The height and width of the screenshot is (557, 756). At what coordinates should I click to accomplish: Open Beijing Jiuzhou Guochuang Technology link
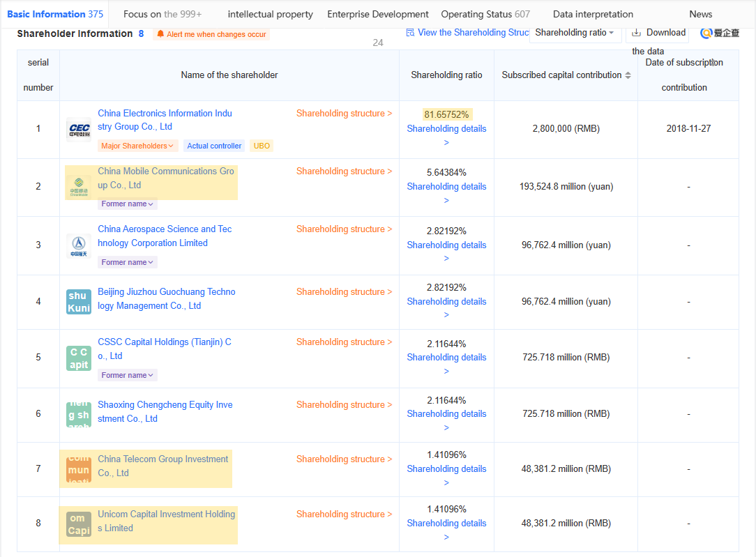tap(167, 299)
